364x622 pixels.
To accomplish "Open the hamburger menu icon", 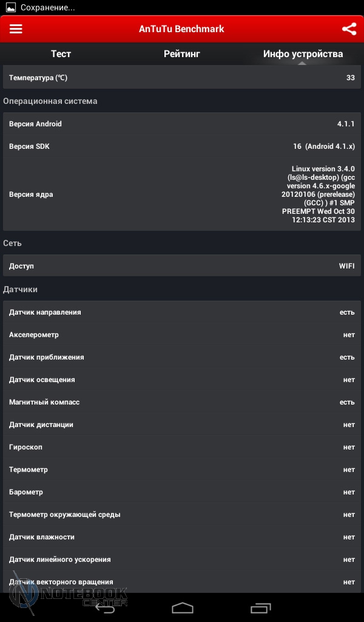I will 16,29.
